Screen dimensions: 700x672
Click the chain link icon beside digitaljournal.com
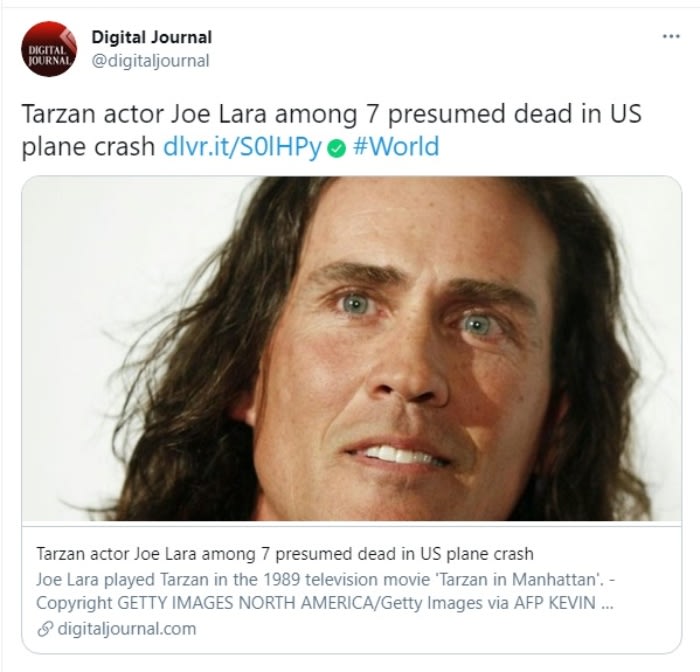[x=45, y=629]
